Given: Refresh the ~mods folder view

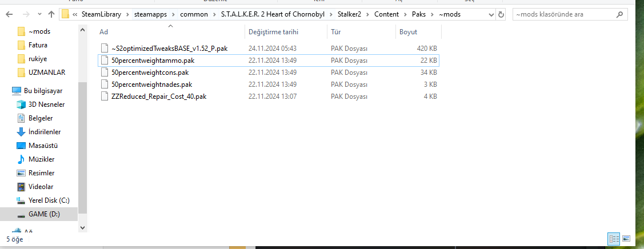Looking at the screenshot, I should tap(501, 14).
